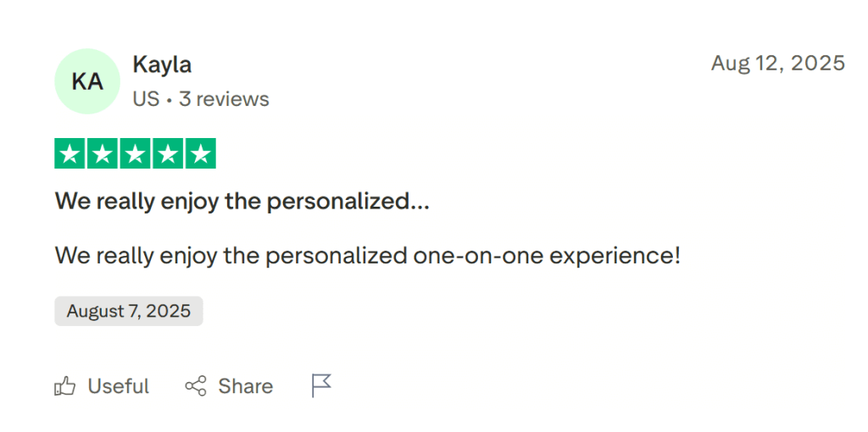This screenshot has width=868, height=432.
Task: Click the first green rating star
Action: 70,154
